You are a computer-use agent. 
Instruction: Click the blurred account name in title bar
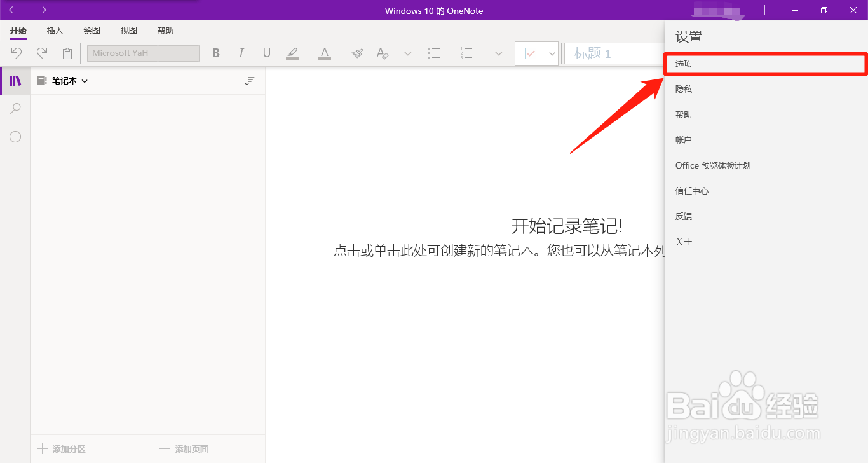click(x=717, y=12)
